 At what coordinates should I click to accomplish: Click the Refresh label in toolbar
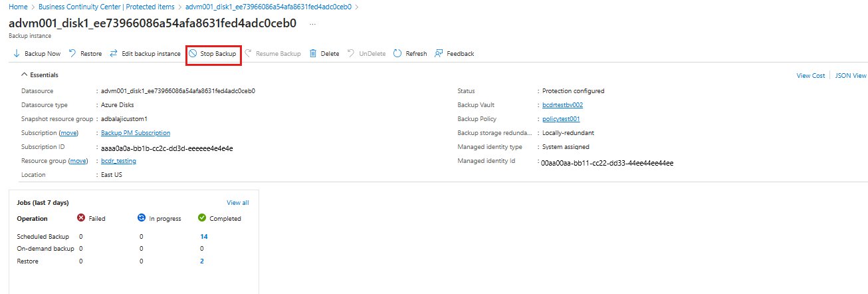click(416, 54)
